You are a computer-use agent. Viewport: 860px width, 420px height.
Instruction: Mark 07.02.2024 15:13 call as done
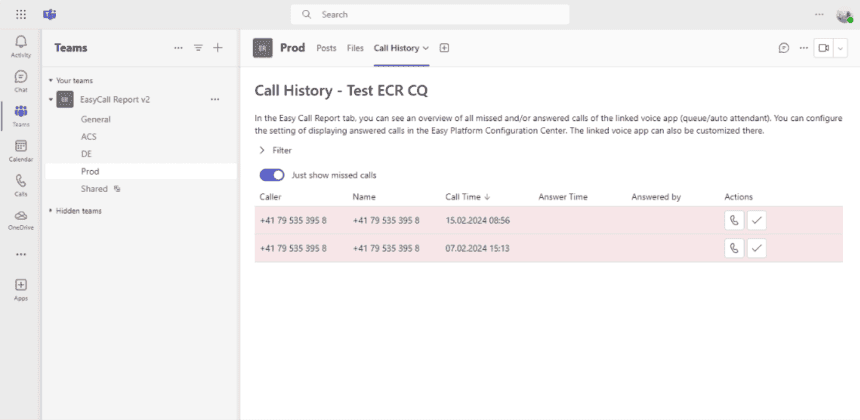[757, 248]
